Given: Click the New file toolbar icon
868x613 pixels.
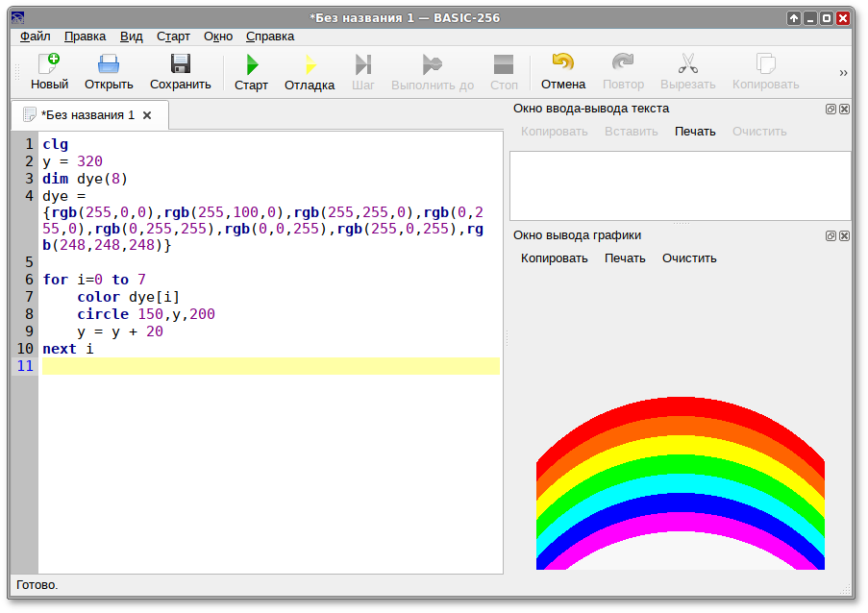Looking at the screenshot, I should (x=49, y=71).
